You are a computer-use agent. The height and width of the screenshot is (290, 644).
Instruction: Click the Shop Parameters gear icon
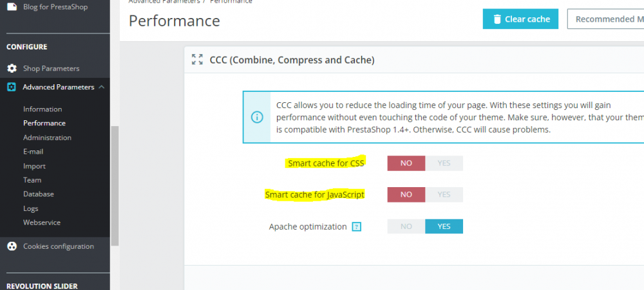click(12, 68)
